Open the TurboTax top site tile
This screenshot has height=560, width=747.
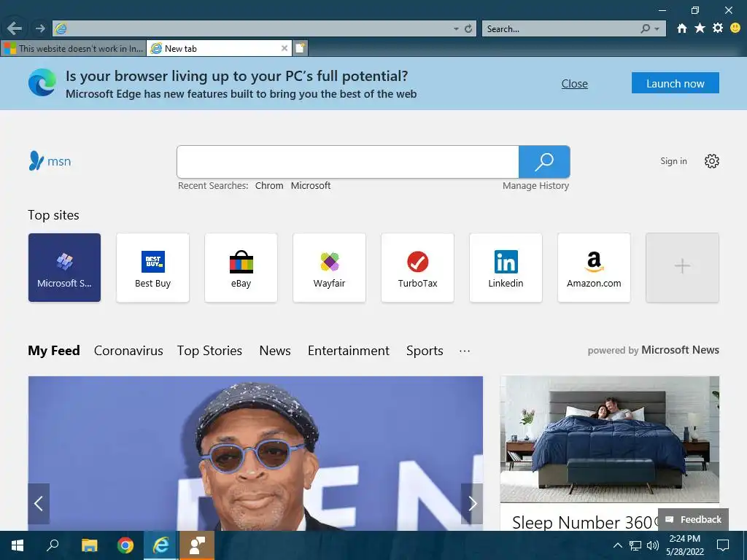click(417, 268)
